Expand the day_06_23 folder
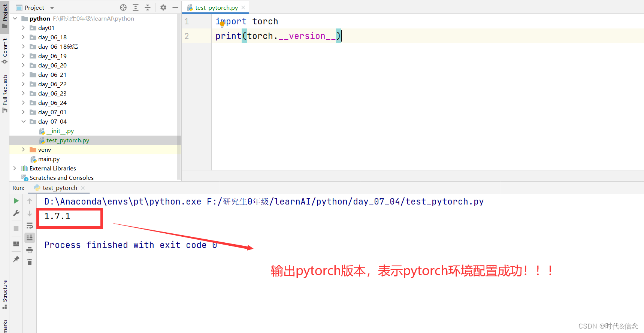Screen dimensions: 644x333 click(x=23, y=93)
